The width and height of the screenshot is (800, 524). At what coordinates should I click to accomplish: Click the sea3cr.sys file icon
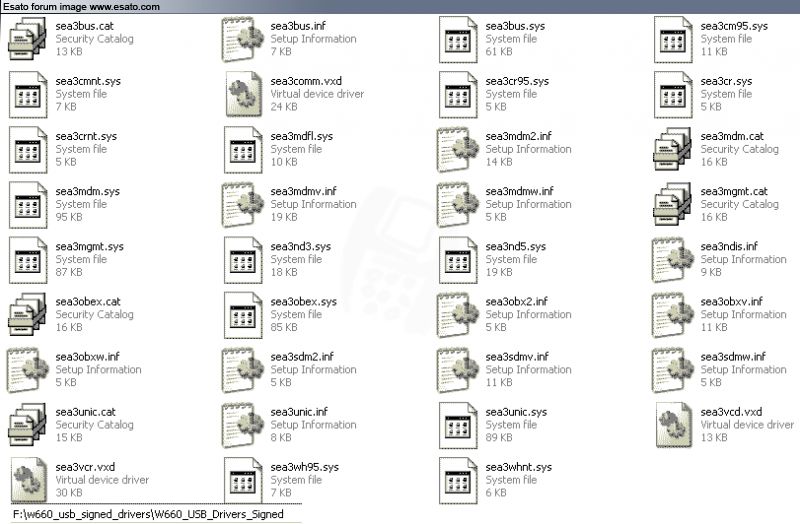pyautogui.click(x=673, y=95)
